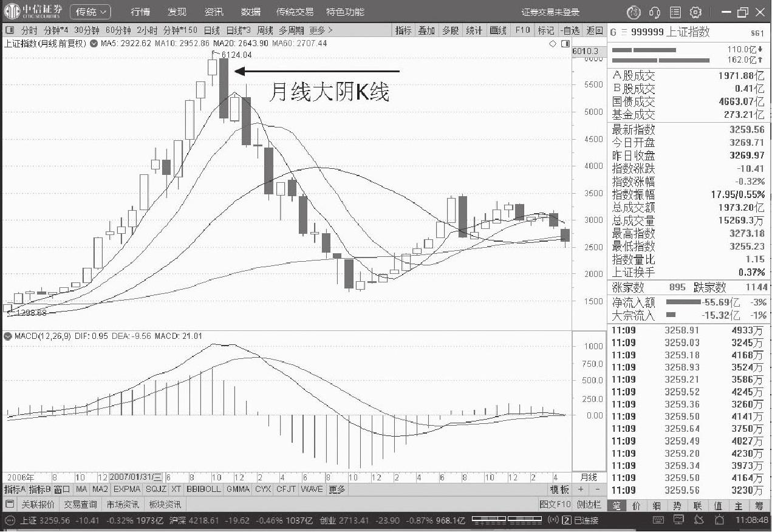This screenshot has width=772, height=532.
Task: Expand 更多 periods list in timeframe bar
Action: 321,30
